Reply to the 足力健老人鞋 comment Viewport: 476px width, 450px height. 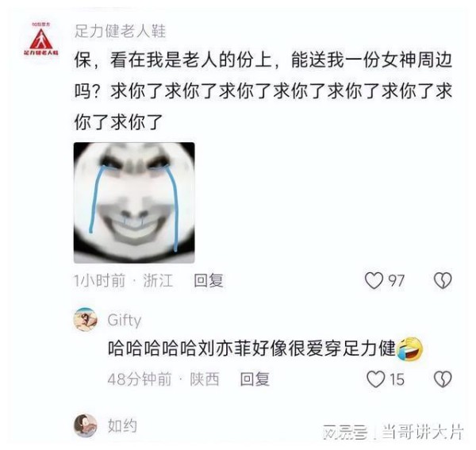[x=209, y=280]
